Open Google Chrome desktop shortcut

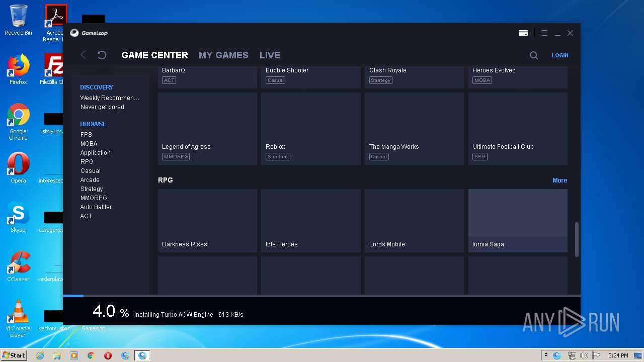18,122
